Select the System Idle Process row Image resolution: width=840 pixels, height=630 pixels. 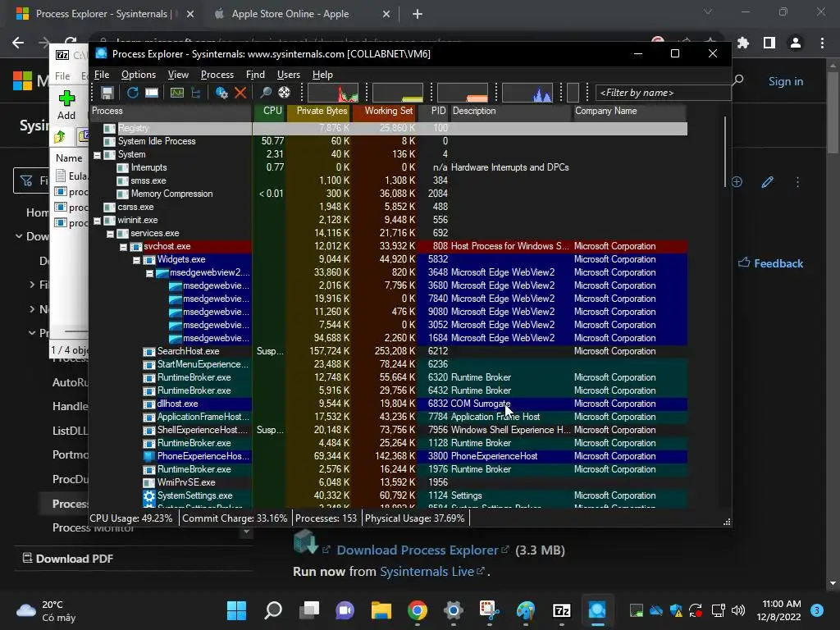389,141
